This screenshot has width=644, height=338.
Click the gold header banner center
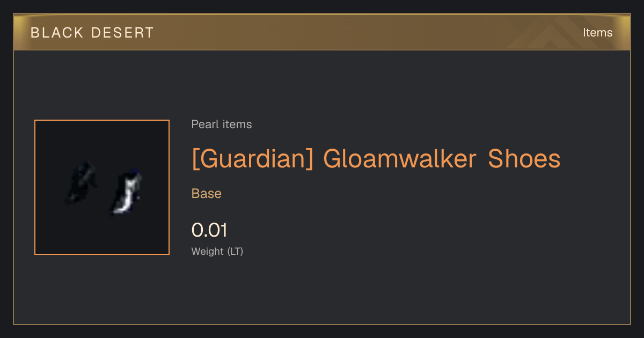tap(322, 33)
